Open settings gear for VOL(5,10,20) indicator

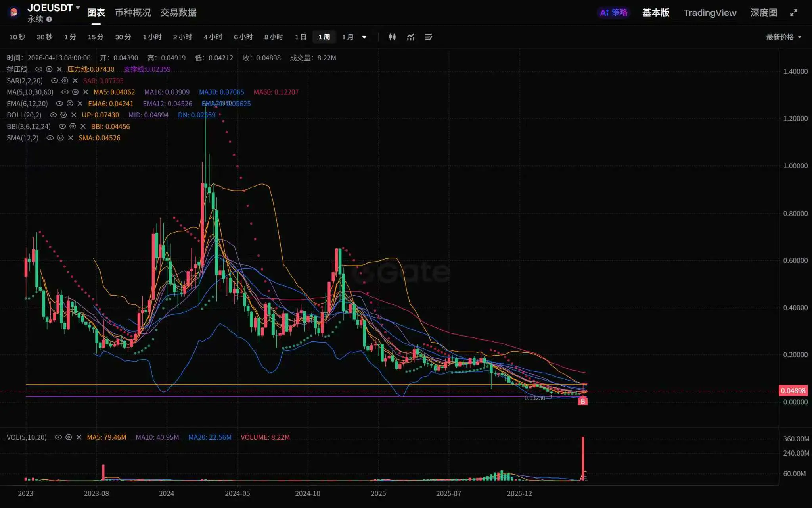tap(69, 437)
